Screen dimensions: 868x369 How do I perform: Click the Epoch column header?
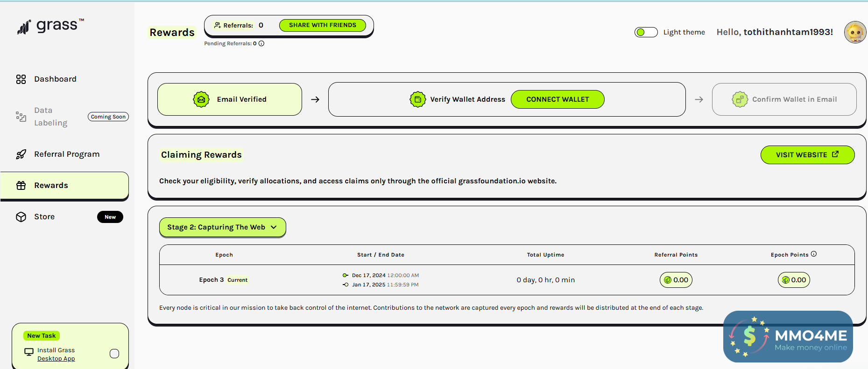[x=224, y=255]
